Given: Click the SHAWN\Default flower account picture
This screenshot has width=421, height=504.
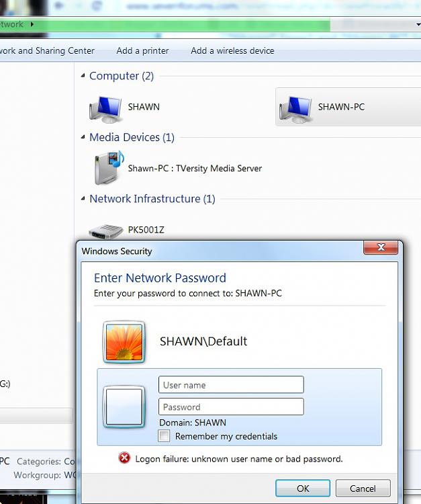Looking at the screenshot, I should point(124,342).
